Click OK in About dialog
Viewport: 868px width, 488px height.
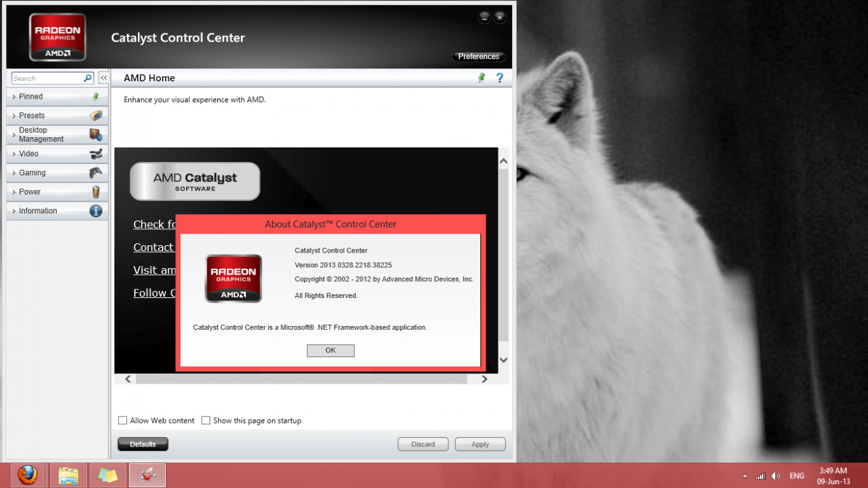[x=331, y=351]
